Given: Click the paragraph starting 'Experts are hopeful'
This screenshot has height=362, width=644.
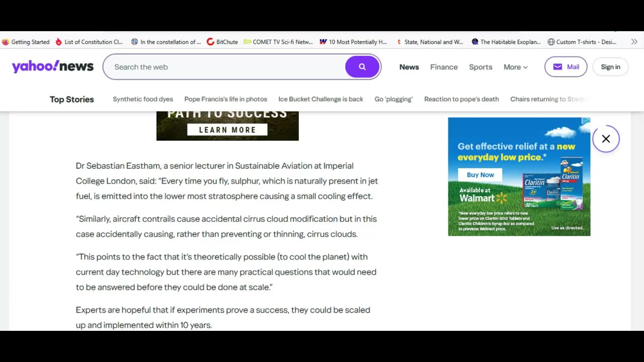Looking at the screenshot, I should click(223, 317).
